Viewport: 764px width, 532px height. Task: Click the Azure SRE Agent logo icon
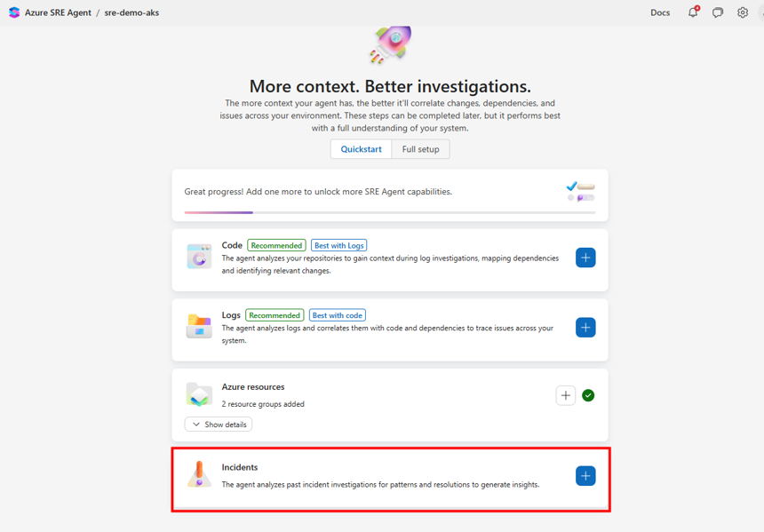point(14,12)
